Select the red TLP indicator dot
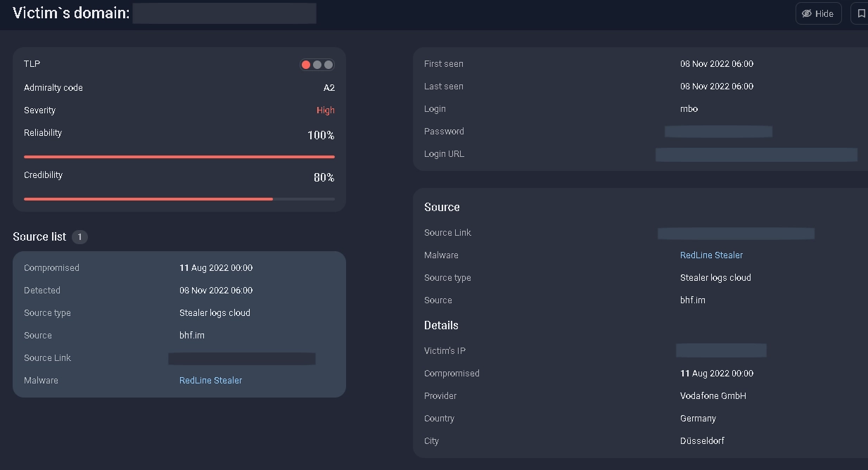 click(306, 65)
